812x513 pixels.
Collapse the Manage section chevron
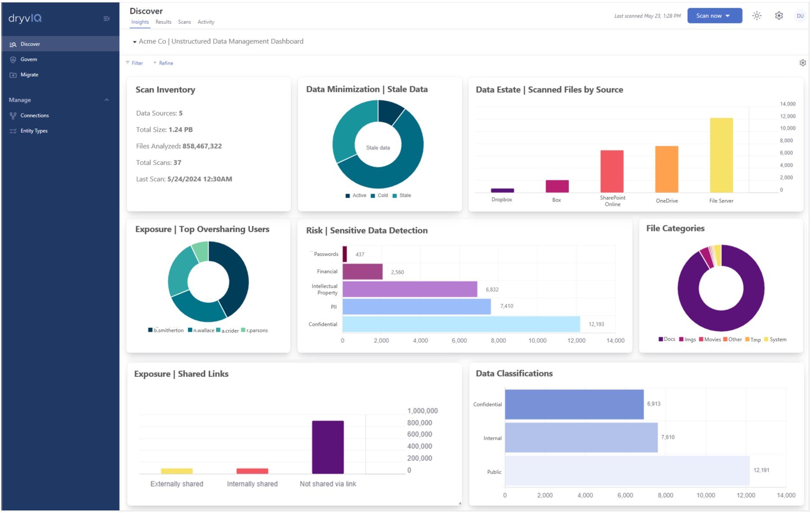coord(107,100)
